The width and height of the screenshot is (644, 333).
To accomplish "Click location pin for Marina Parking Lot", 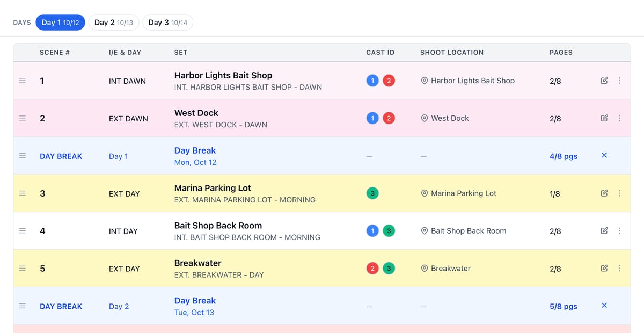I will click(424, 193).
